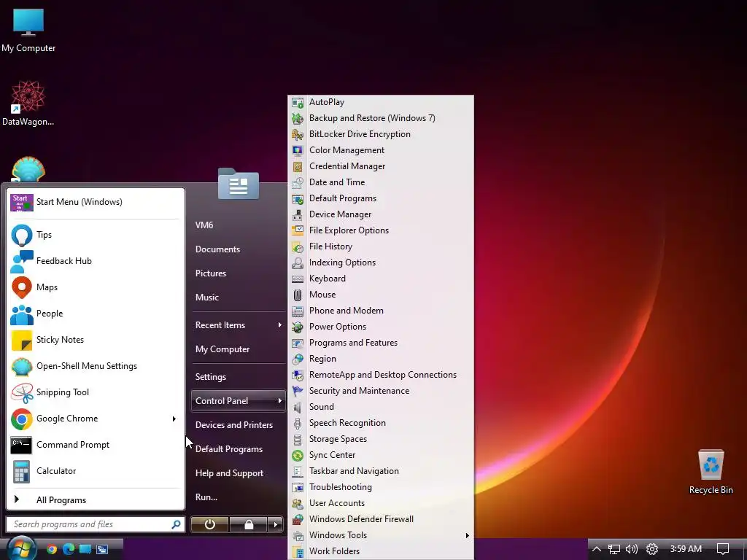The width and height of the screenshot is (747, 560).
Task: Click the search programs and files box
Action: pos(96,524)
